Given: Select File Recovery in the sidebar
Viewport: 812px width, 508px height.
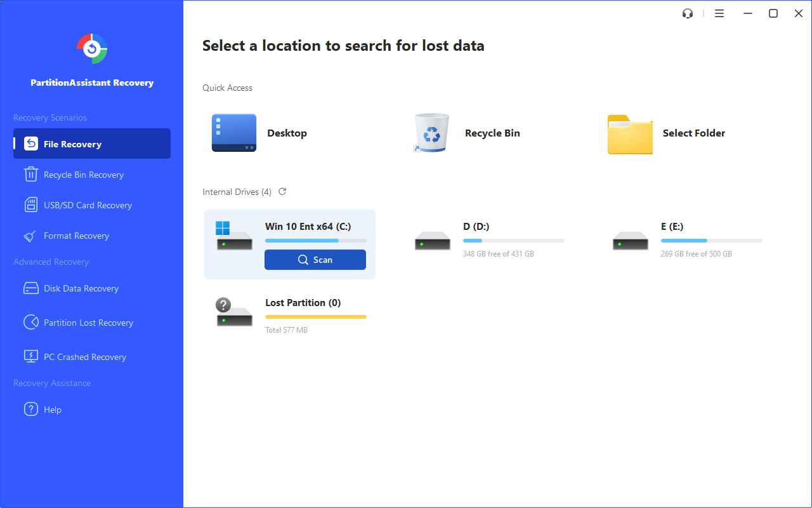Looking at the screenshot, I should [x=92, y=144].
